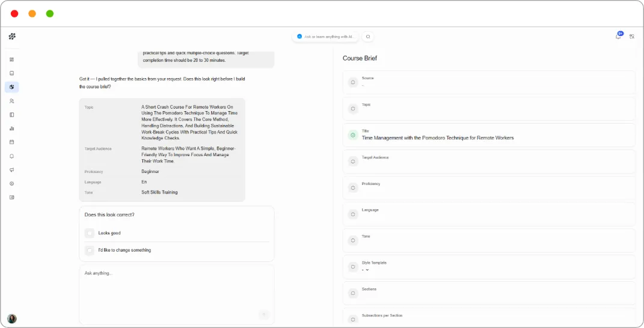Click the app logo in the sidebar

[12, 37]
